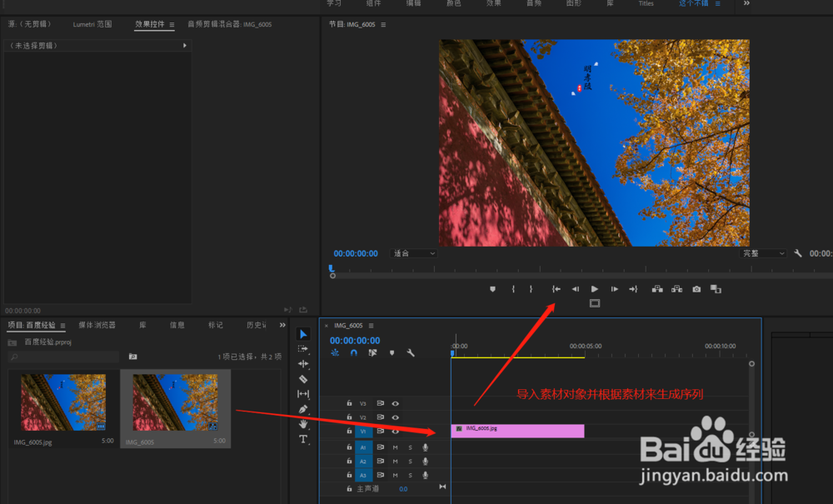This screenshot has width=833, height=504.
Task: Select the Type tool
Action: pyautogui.click(x=303, y=439)
